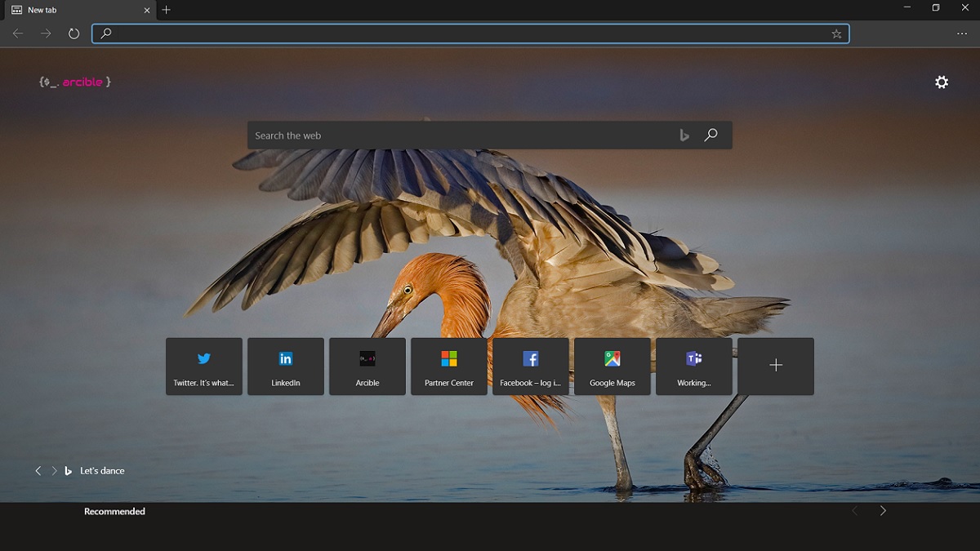Viewport: 980px width, 551px height.
Task: Open the Twitter quick link tile
Action: tap(204, 367)
